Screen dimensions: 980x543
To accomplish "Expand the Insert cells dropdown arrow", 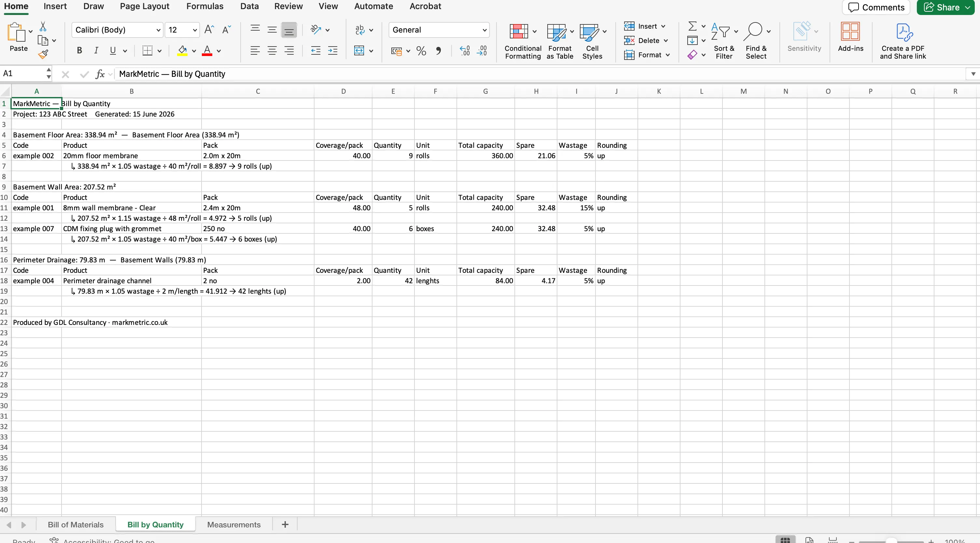I will [663, 26].
